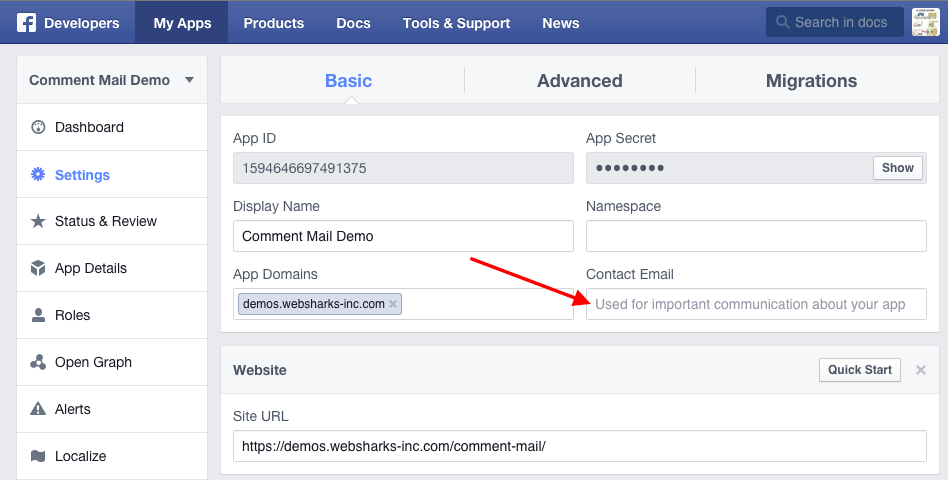Open the user profile avatar
Image resolution: width=948 pixels, height=480 pixels.
click(x=926, y=22)
